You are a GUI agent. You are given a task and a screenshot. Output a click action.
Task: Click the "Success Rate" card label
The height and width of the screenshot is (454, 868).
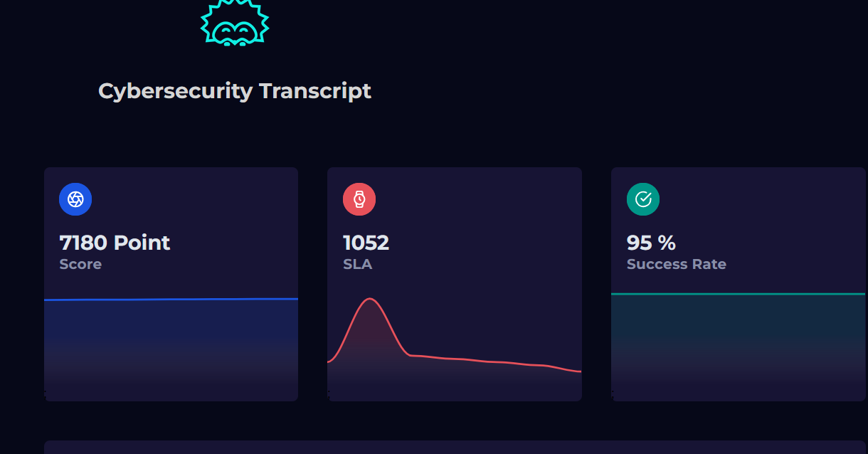click(x=676, y=264)
